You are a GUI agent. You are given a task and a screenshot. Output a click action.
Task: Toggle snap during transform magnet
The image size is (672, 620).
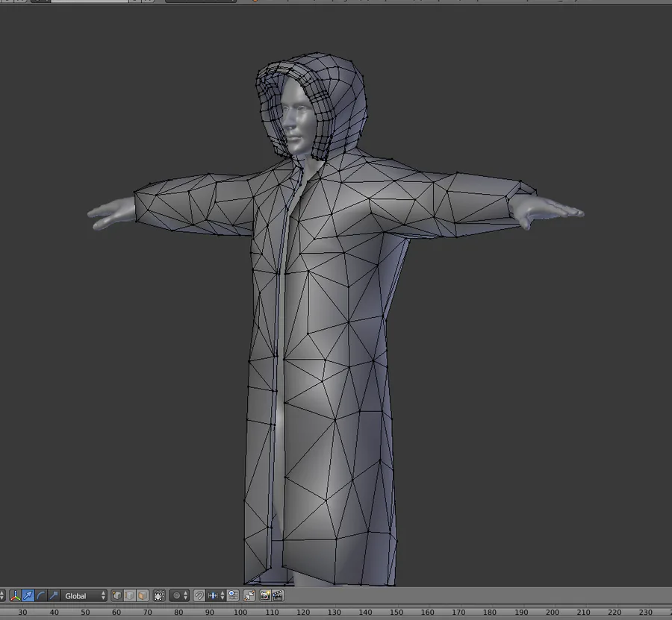(199, 595)
